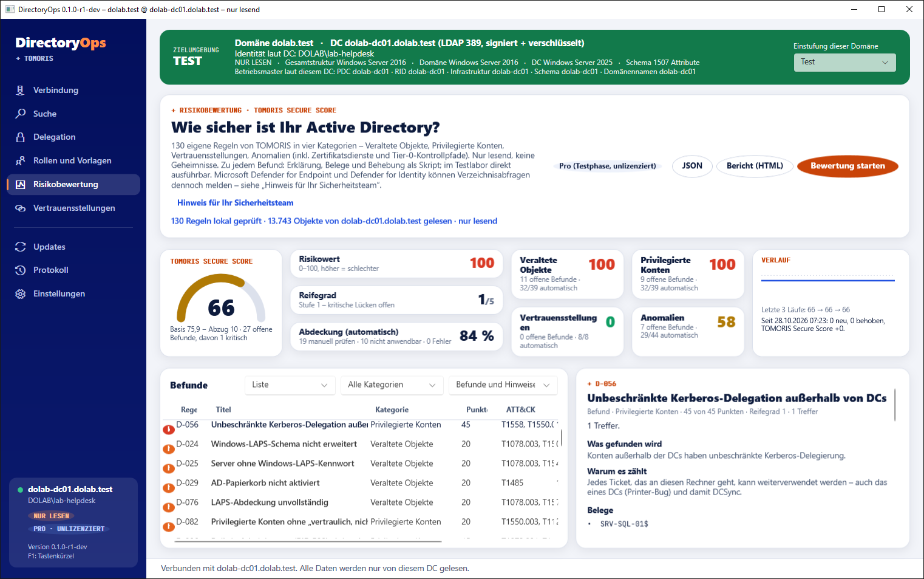The height and width of the screenshot is (579, 924).
Task: Export results via JSON button
Action: 692,166
